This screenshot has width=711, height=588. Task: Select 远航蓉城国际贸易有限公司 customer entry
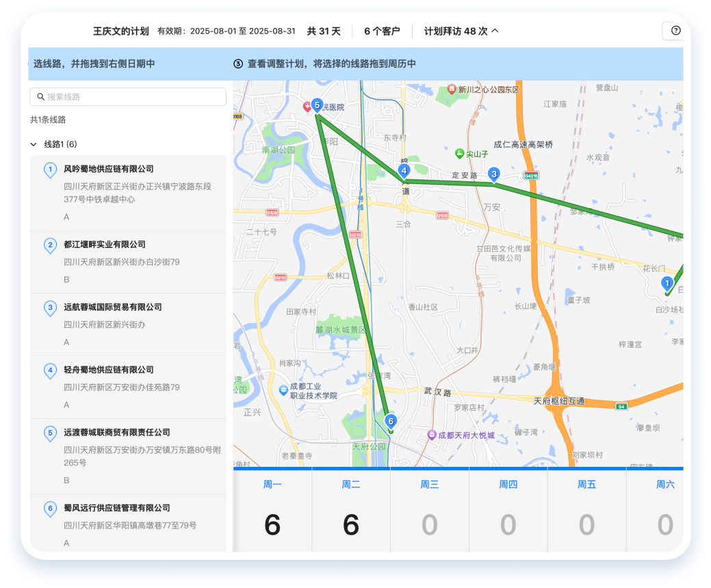click(128, 324)
